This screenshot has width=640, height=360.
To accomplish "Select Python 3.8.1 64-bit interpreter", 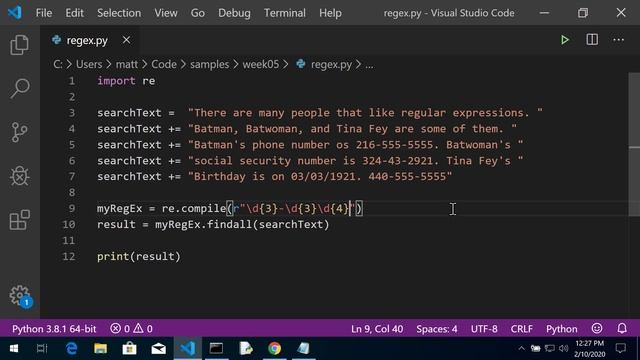I will coord(54,329).
